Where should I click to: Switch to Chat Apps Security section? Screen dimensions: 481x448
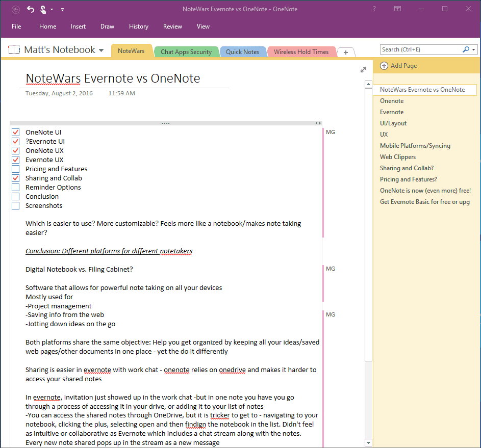coord(186,52)
